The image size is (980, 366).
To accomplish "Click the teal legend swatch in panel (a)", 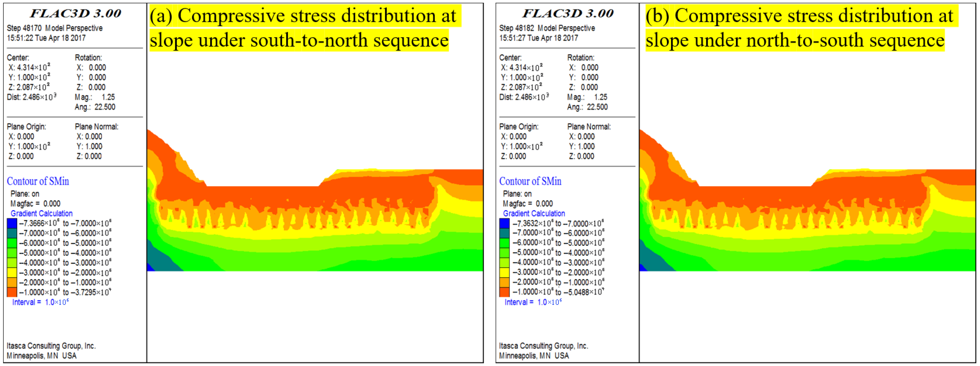I will 12,233.
